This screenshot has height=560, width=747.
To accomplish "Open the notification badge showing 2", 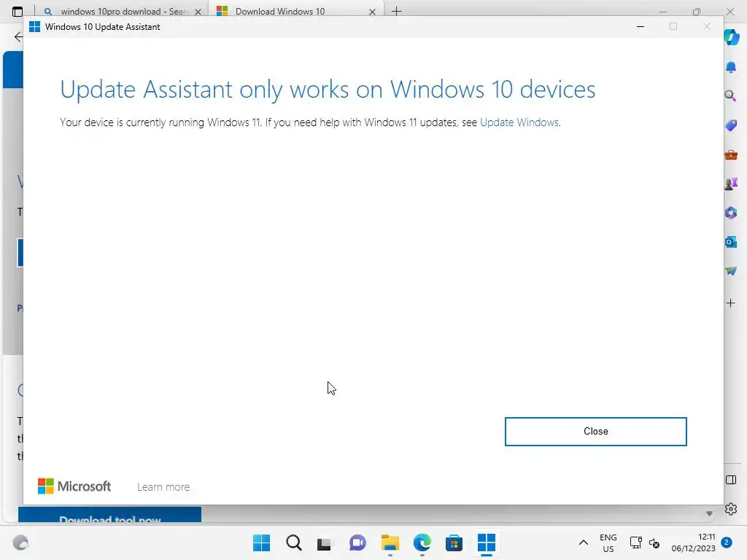I will coord(727,542).
